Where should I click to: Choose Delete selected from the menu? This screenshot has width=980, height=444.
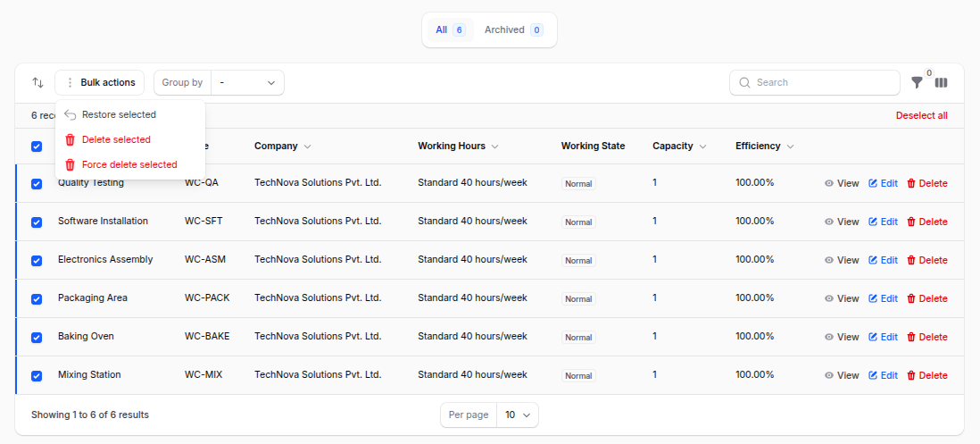(x=130, y=139)
